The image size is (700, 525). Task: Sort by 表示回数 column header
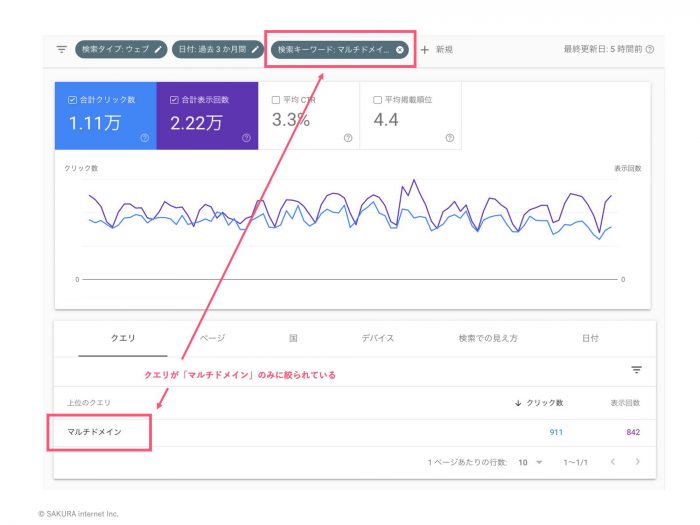point(625,403)
